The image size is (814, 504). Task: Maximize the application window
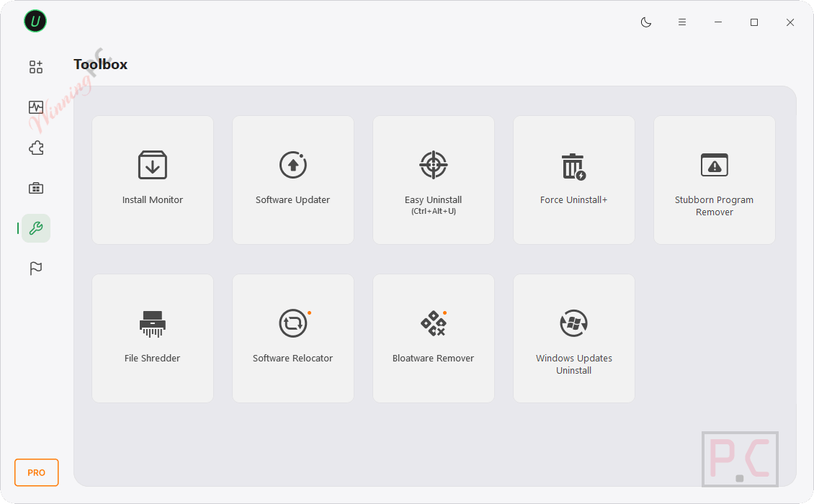[x=754, y=22]
